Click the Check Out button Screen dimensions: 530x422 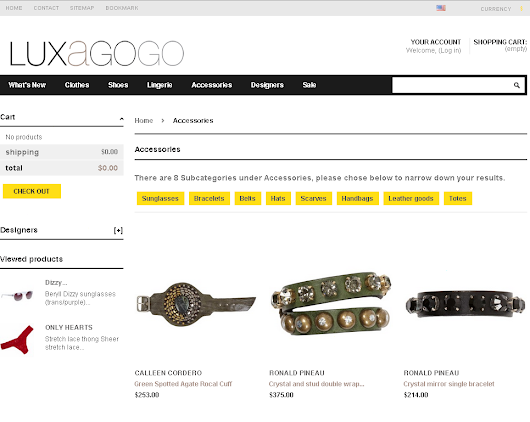coord(32,191)
